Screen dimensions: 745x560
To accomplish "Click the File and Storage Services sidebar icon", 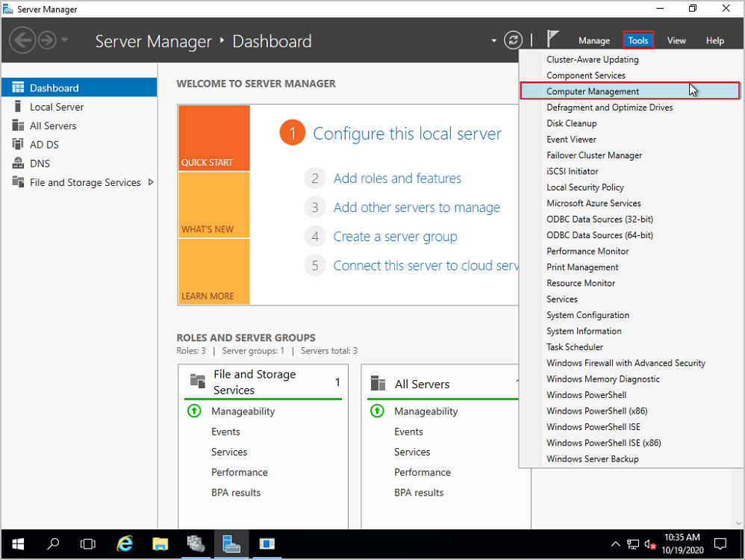I will 18,182.
